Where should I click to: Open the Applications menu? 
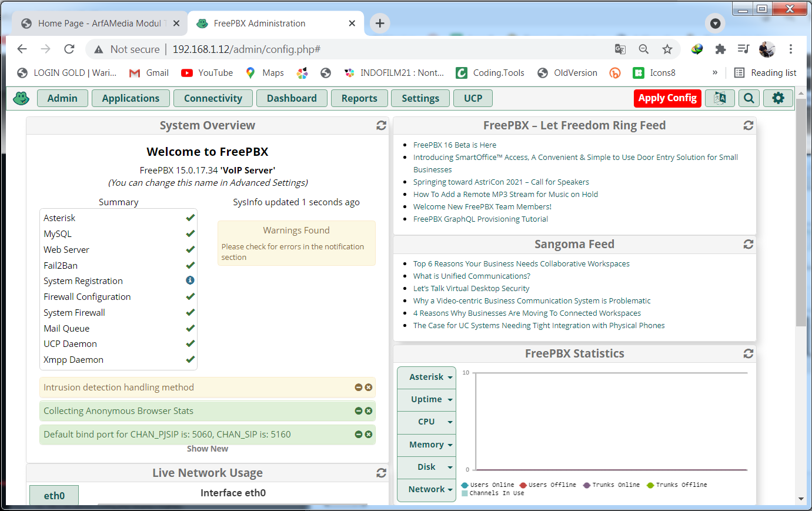pyautogui.click(x=131, y=98)
